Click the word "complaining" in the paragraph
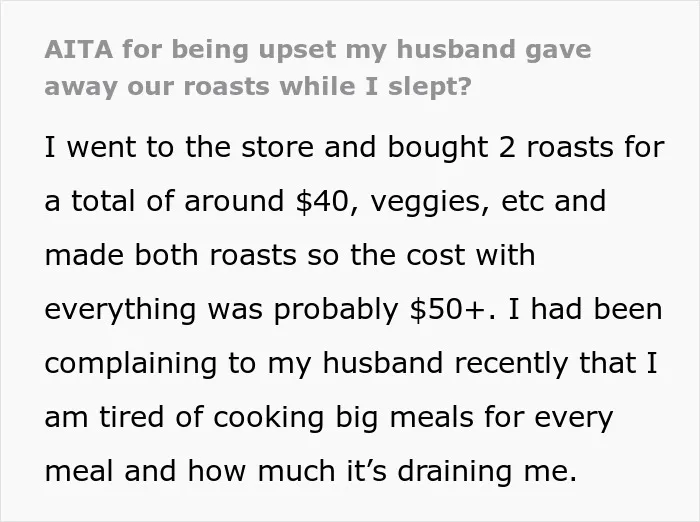 [131, 365]
